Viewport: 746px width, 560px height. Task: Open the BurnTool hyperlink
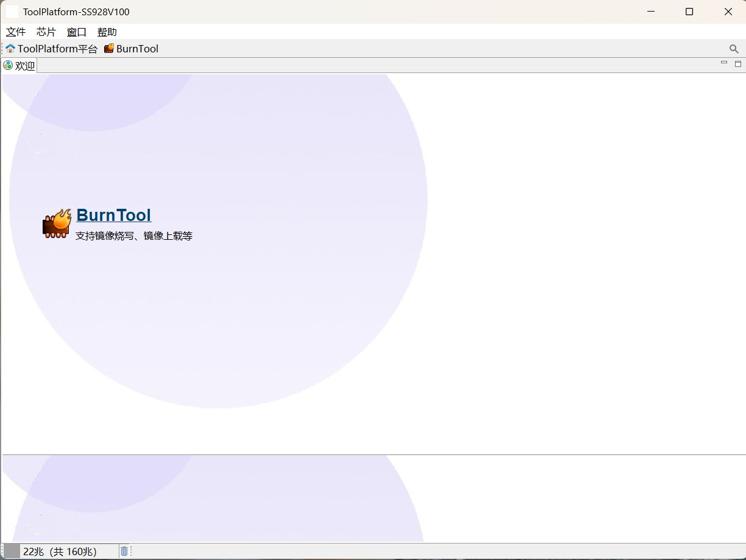pyautogui.click(x=114, y=215)
